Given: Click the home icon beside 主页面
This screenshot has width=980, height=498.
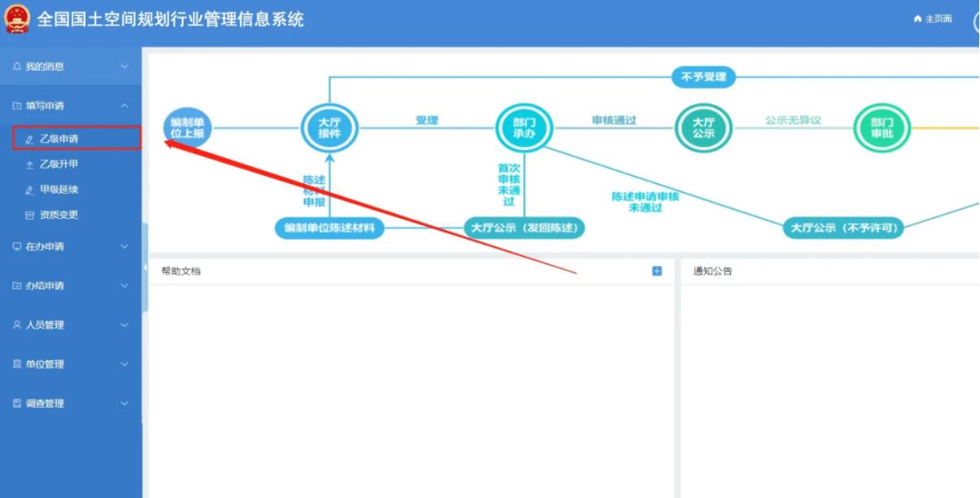Looking at the screenshot, I should pyautogui.click(x=918, y=19).
